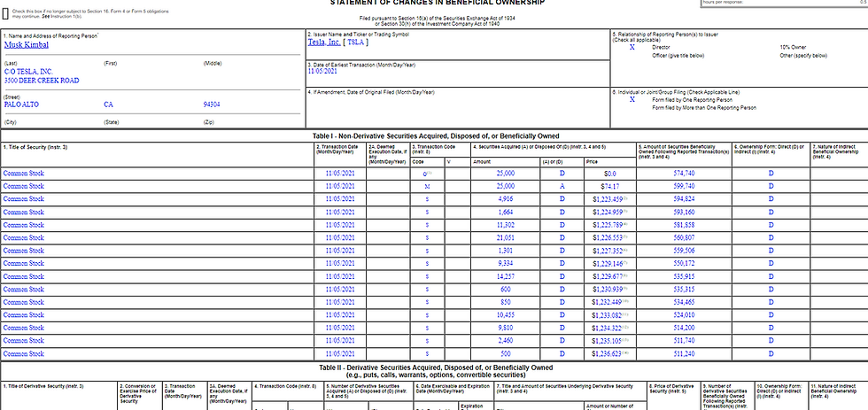This screenshot has width=868, height=410.
Task: Click the 535,315 beneficially owned value
Action: pos(684,290)
